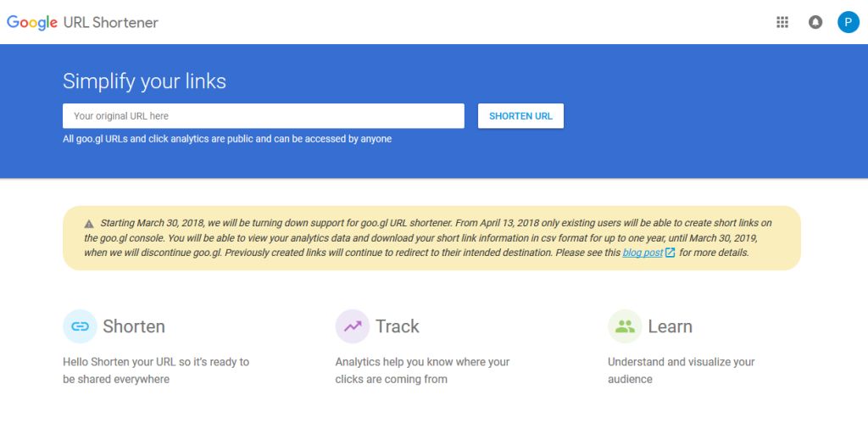Click the green Learn people icon
The image size is (868, 423).
(x=625, y=326)
